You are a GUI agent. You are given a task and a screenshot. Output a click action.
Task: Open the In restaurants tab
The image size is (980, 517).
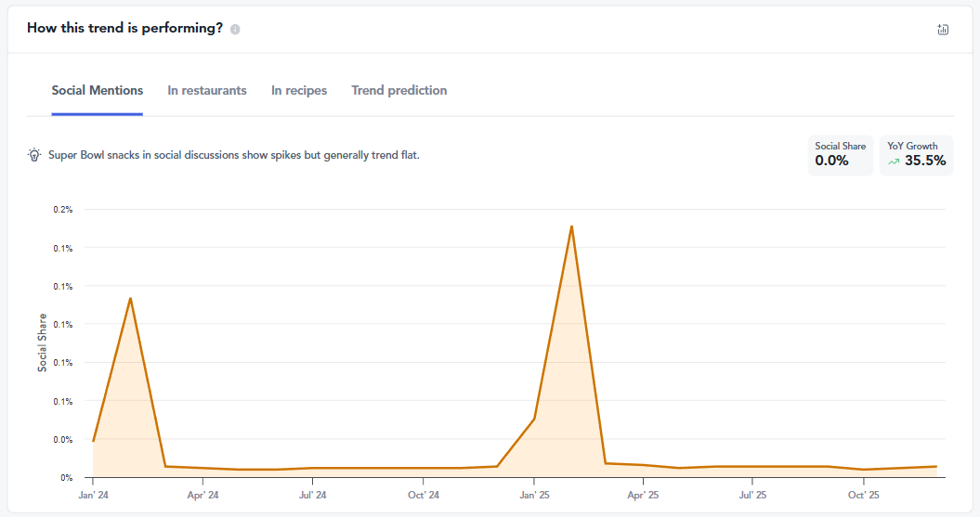[207, 91]
